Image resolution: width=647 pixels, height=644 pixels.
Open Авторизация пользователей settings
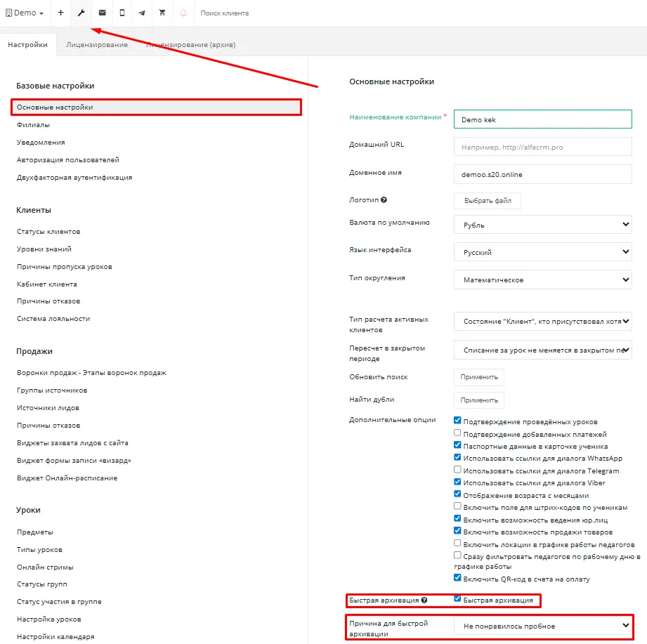pyautogui.click(x=68, y=159)
